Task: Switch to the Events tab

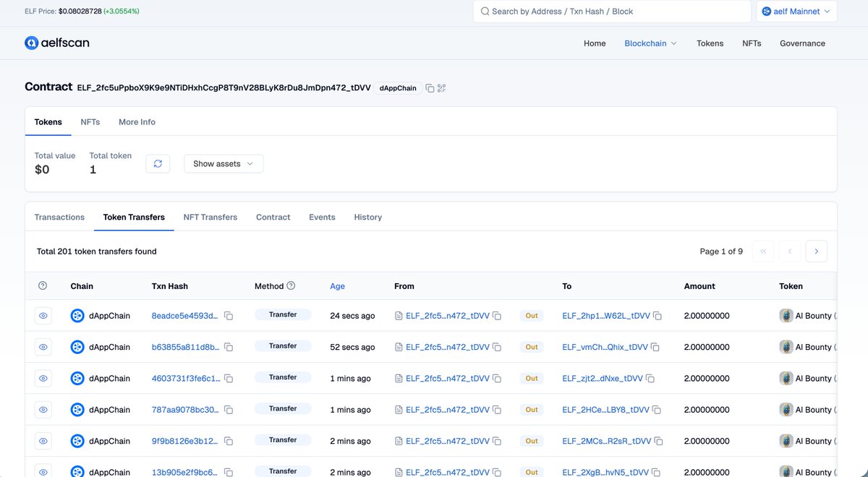Action: click(322, 217)
